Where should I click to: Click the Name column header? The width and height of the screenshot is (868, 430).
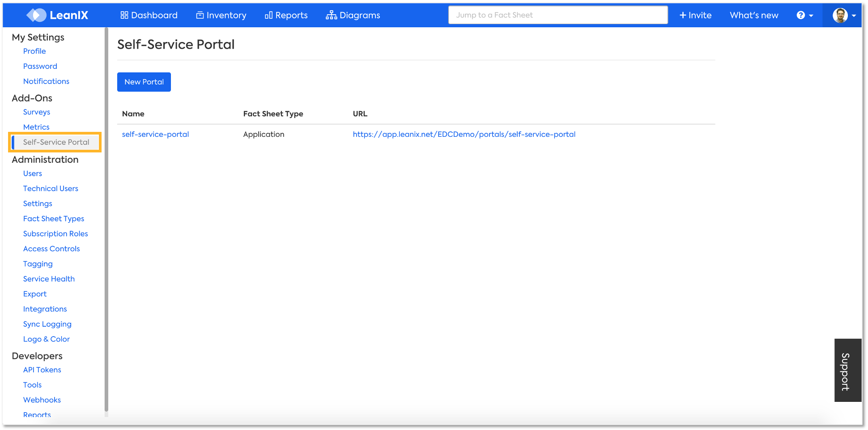tap(133, 114)
